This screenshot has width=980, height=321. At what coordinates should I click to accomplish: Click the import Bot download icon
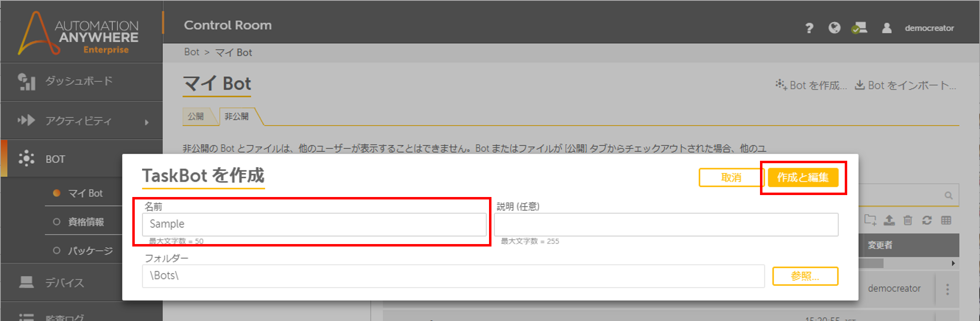click(859, 85)
